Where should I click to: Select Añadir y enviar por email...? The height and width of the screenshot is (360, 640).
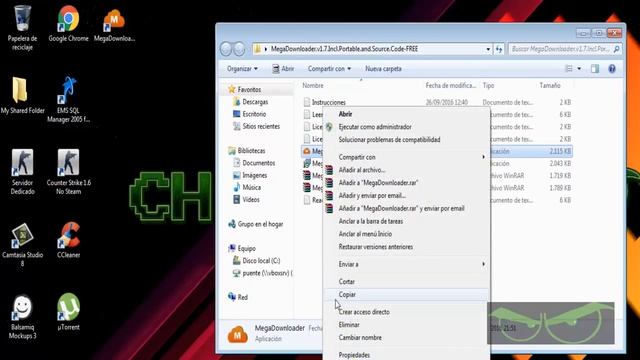[x=408, y=196]
